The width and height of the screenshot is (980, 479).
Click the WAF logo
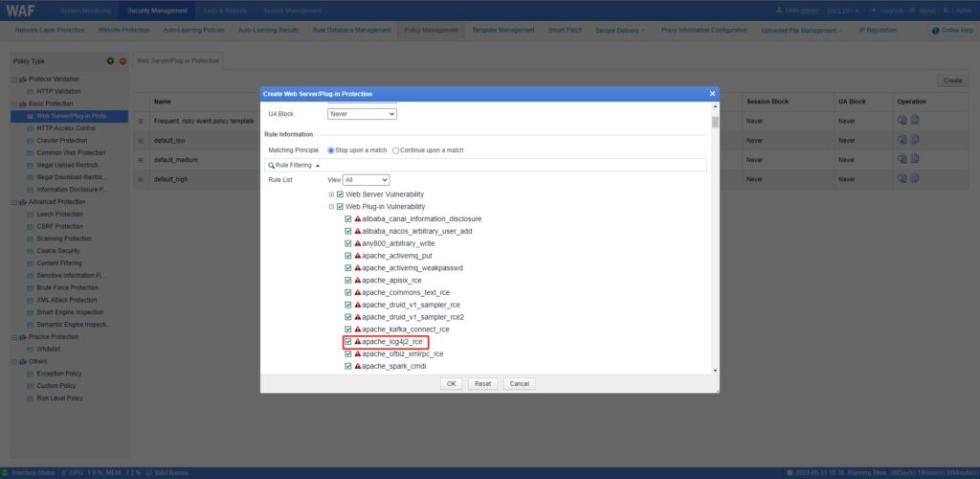(x=21, y=11)
